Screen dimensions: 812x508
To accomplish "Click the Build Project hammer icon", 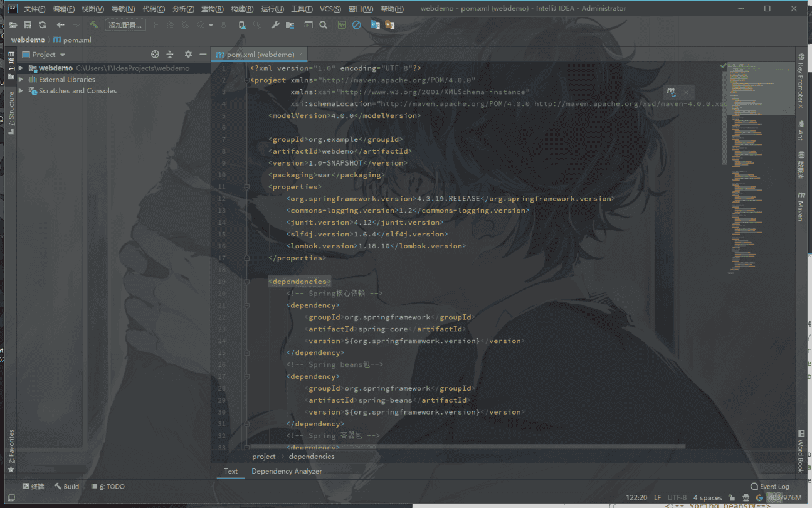I will [93, 25].
